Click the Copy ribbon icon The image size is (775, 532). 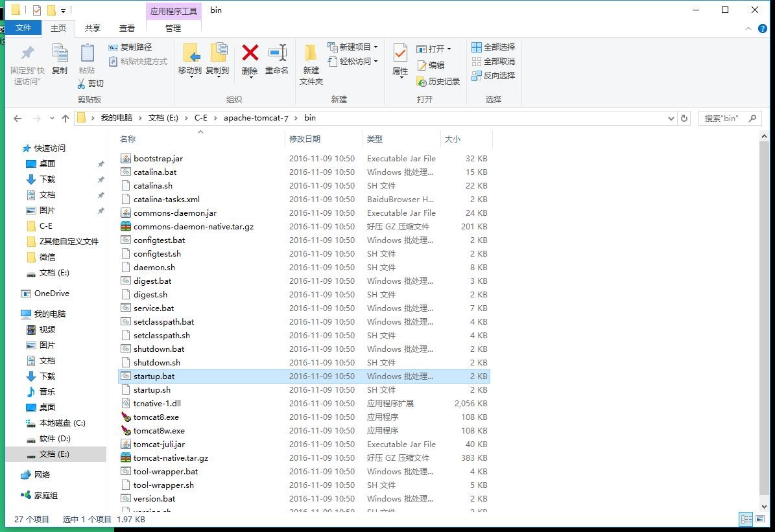[x=59, y=53]
